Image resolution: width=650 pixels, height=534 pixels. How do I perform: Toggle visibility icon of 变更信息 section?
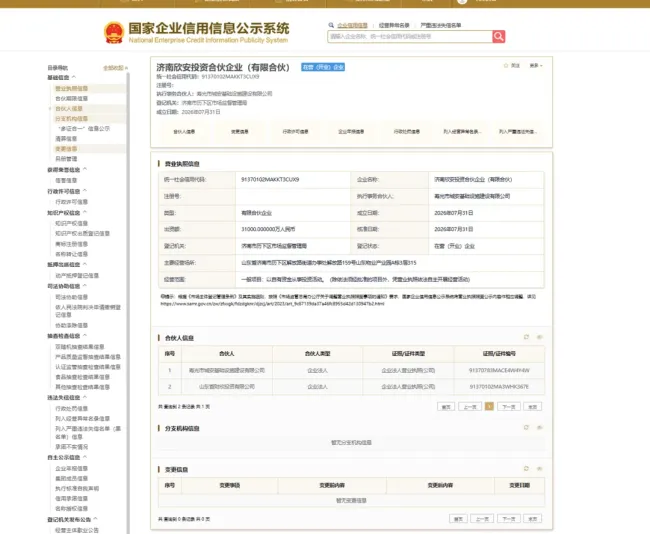540,468
